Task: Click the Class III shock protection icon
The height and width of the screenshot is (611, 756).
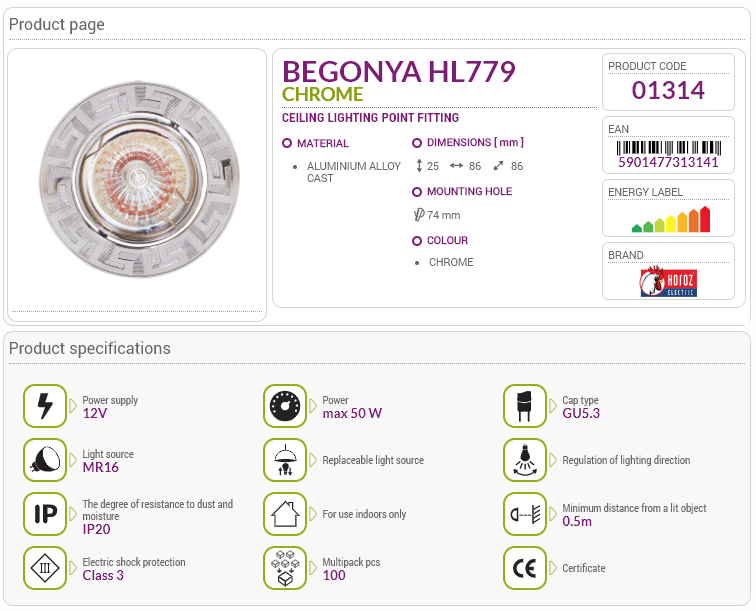Action: tap(45, 568)
